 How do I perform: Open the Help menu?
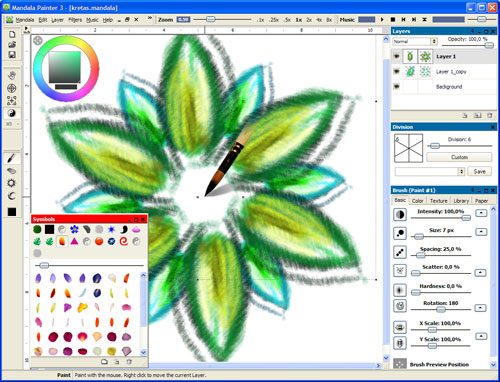(x=108, y=20)
